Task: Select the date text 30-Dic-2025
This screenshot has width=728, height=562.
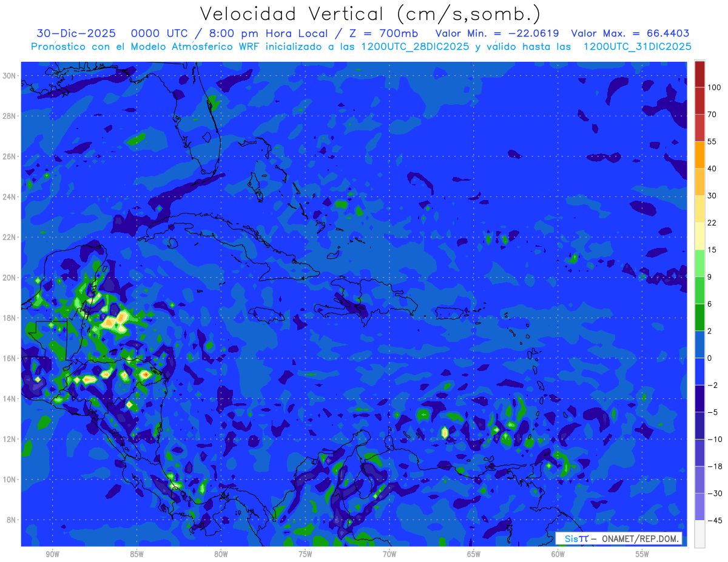Action: tap(76, 33)
